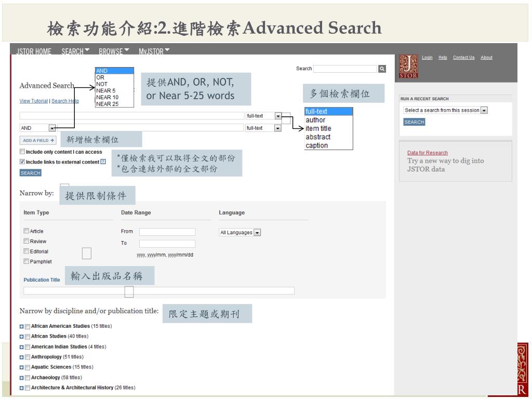Open the BROWSE menu
This screenshot has width=532, height=399.
114,51
